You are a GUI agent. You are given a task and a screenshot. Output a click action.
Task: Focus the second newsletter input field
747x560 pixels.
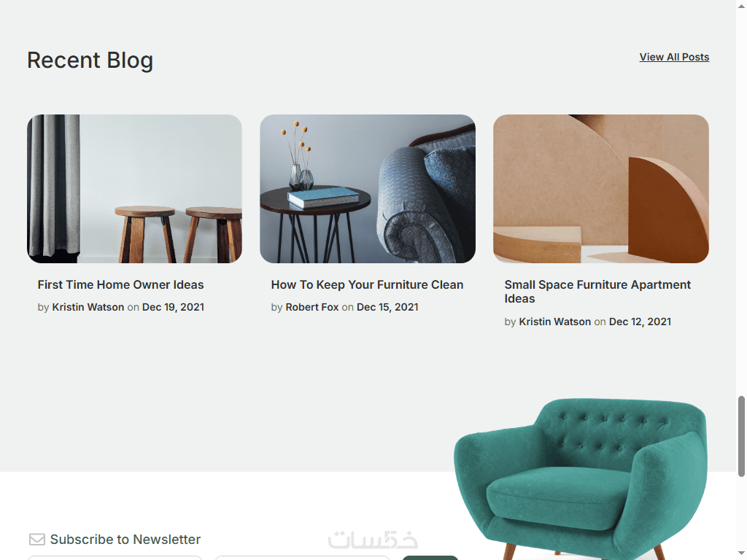[302, 558]
